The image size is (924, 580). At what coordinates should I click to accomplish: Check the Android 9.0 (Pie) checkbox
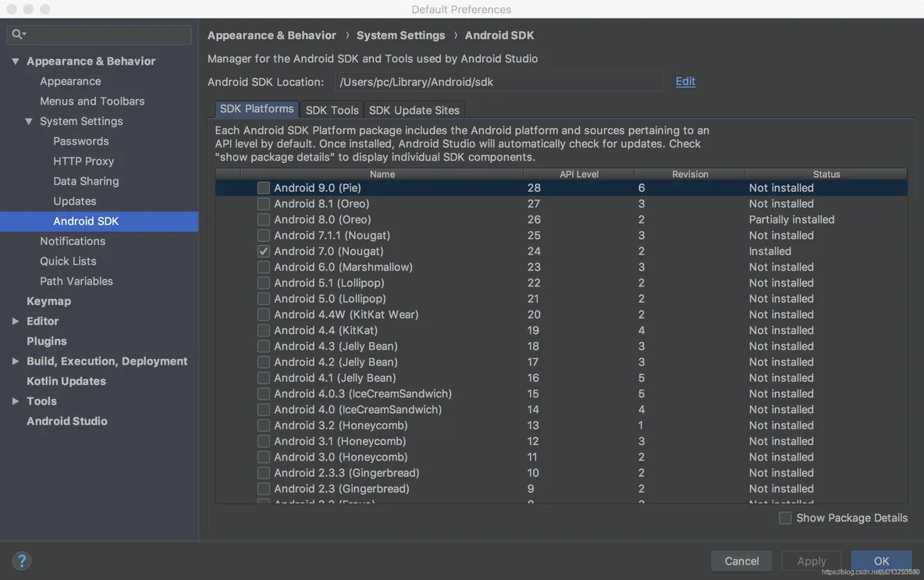click(264, 187)
